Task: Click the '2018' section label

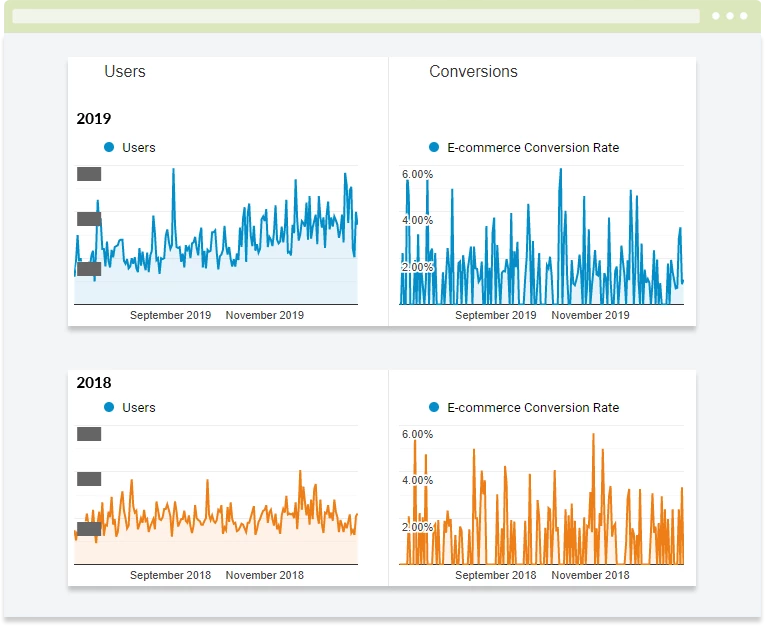Action: [x=94, y=383]
